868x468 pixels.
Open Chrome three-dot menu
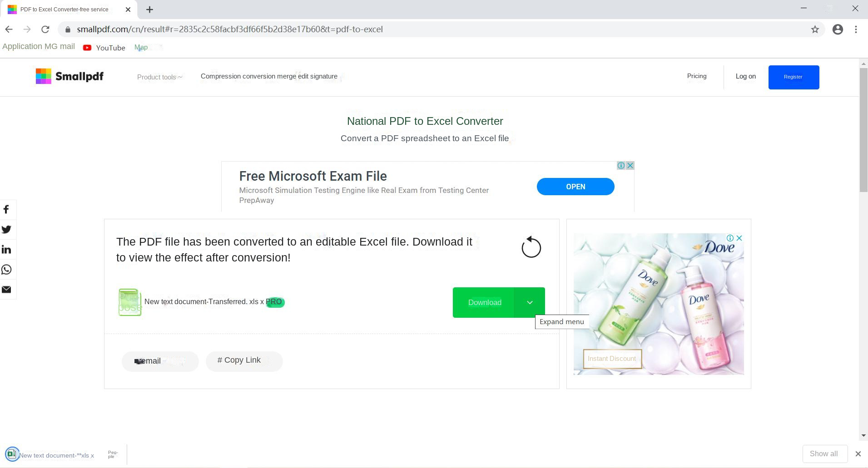[x=856, y=30]
